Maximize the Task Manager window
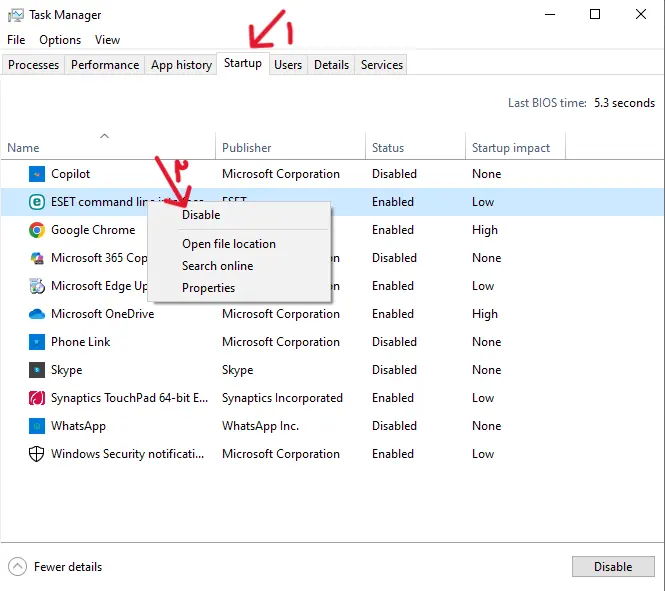Viewport: 665px width, 591px height. [x=595, y=14]
